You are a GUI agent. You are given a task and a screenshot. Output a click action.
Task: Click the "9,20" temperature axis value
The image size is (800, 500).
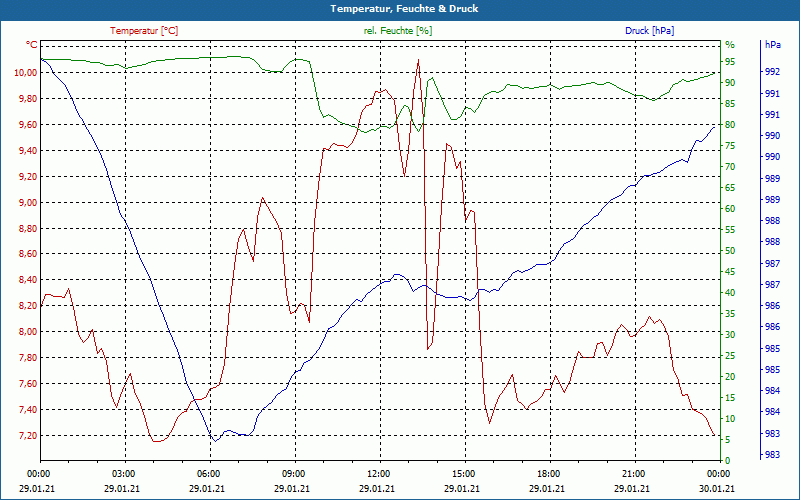(28, 177)
